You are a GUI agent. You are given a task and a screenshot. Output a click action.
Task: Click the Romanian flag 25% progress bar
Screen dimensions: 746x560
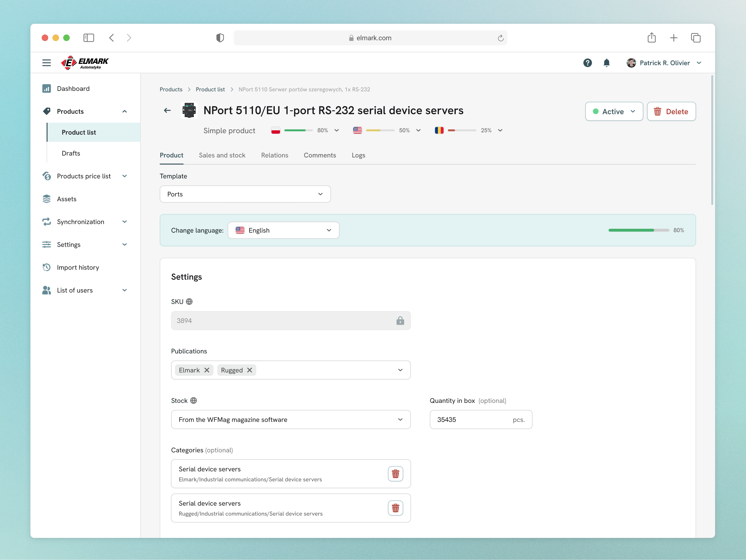462,130
